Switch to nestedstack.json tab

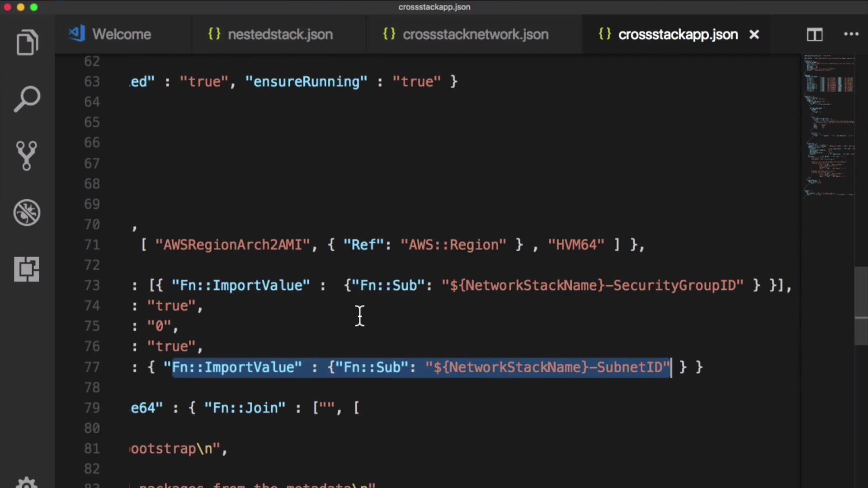pyautogui.click(x=280, y=34)
